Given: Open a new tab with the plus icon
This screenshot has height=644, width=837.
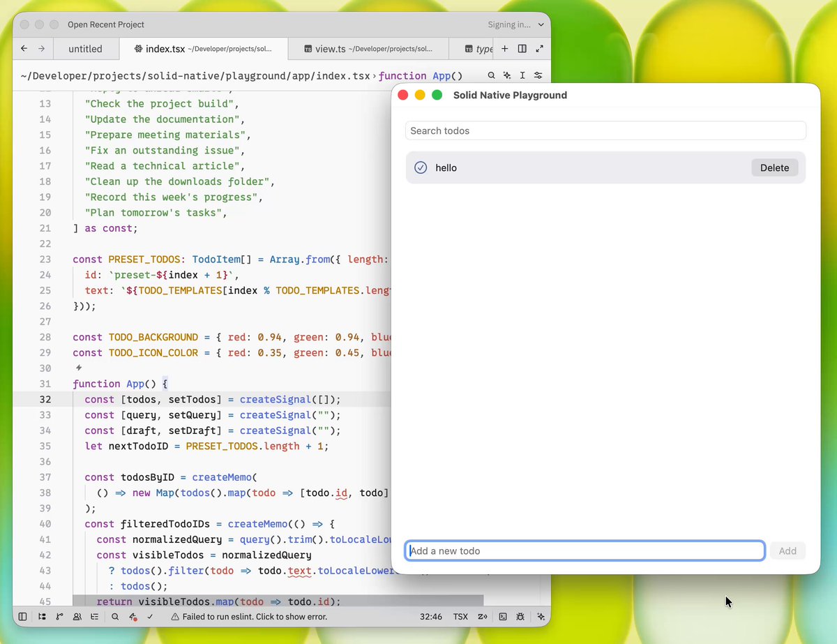Looking at the screenshot, I should pyautogui.click(x=505, y=49).
